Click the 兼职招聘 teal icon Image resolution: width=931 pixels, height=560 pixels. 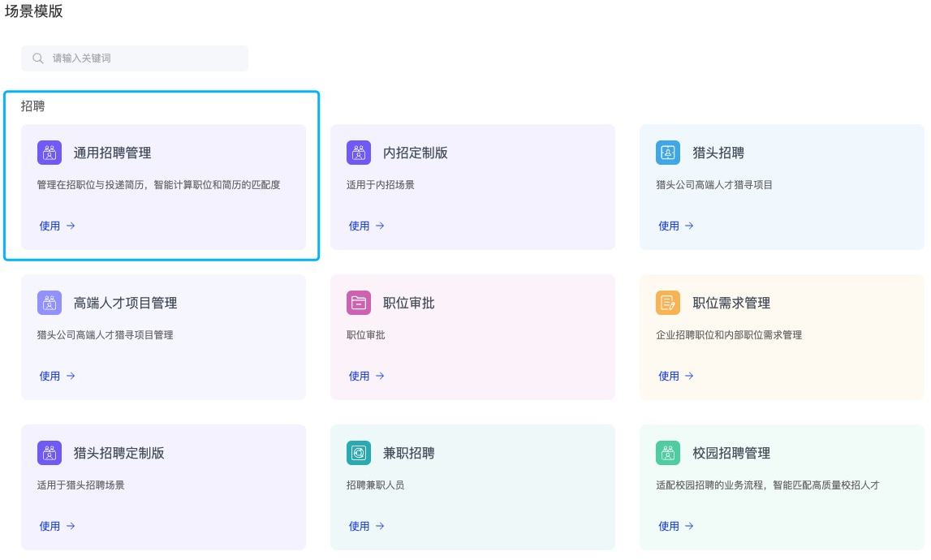[359, 453]
